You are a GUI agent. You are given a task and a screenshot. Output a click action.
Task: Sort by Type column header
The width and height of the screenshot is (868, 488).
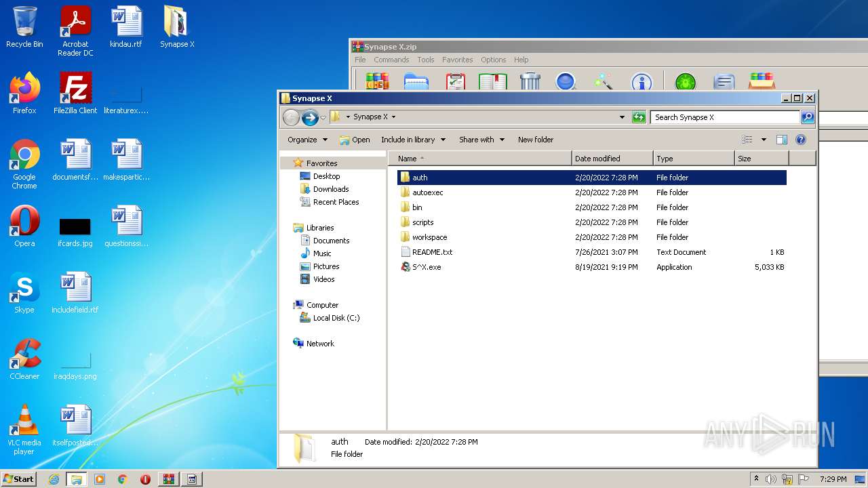click(694, 159)
